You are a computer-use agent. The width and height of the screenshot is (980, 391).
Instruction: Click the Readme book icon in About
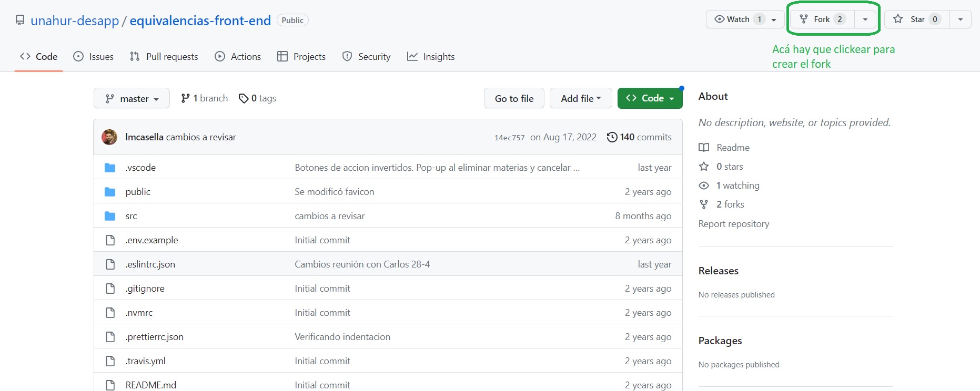[x=704, y=148]
